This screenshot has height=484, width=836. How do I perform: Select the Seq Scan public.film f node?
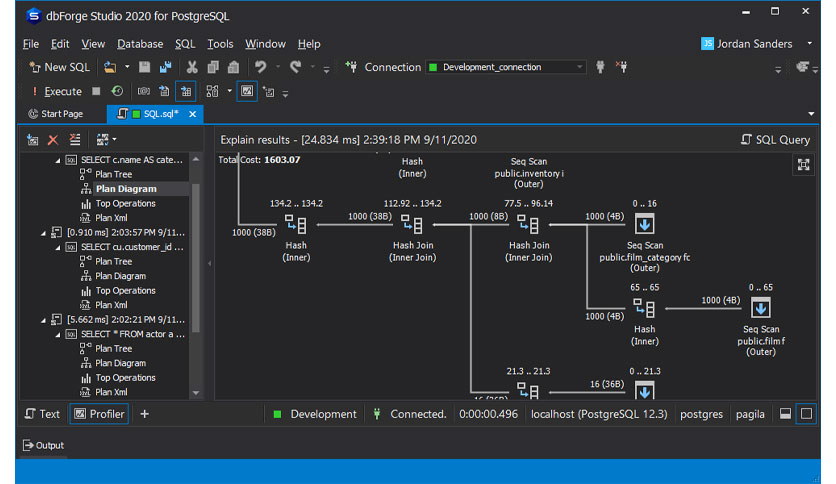click(x=761, y=320)
